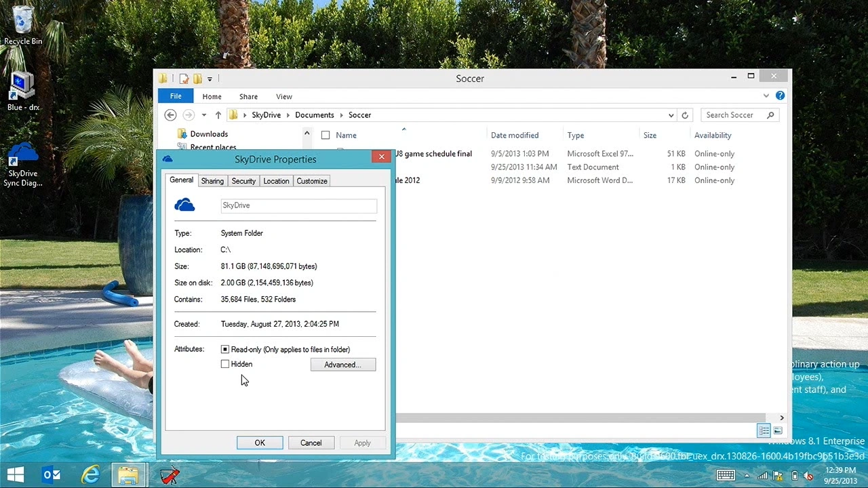Expand the Explorer ribbon chevron
This screenshot has height=488, width=868.
point(766,96)
